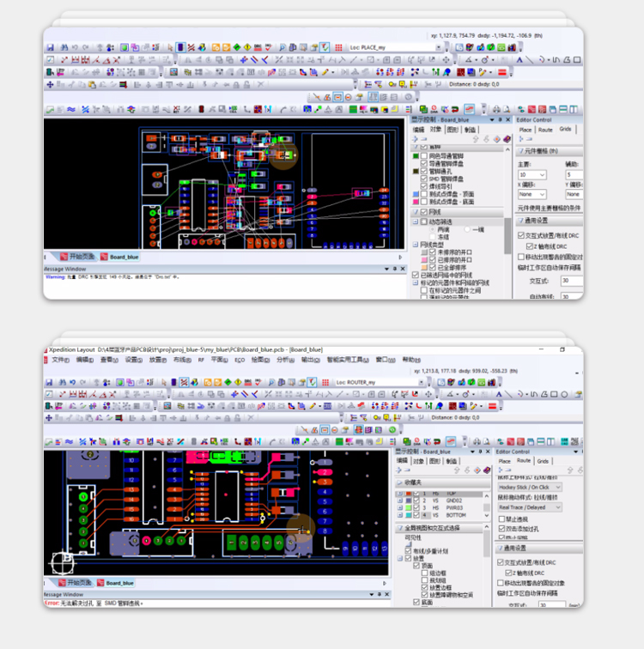The image size is (644, 649).
Task: Uncheck 管脚通孔 in the upper window
Action: 424,171
